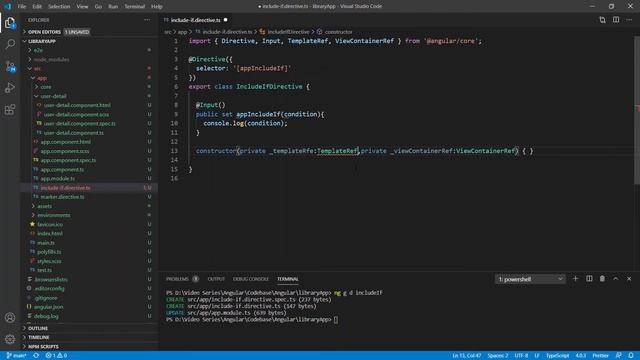Open errors and warnings count in status bar

[56, 356]
